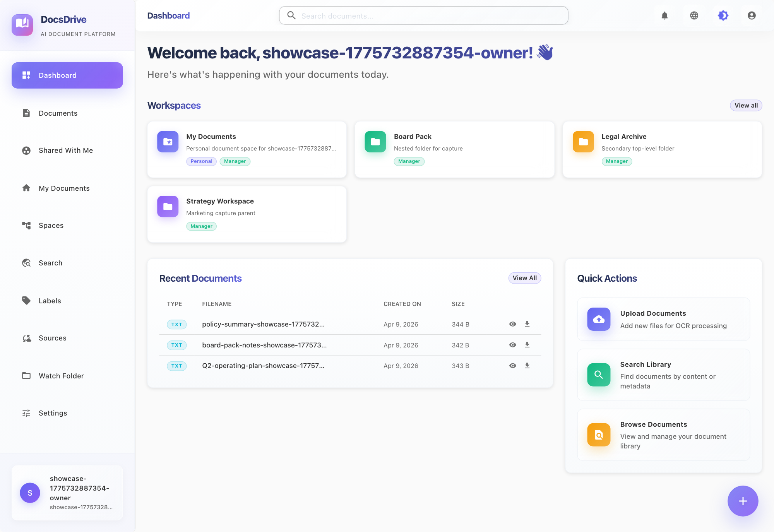Viewport: 774px width, 532px height.
Task: Click the FILENAME column header
Action: 217,304
